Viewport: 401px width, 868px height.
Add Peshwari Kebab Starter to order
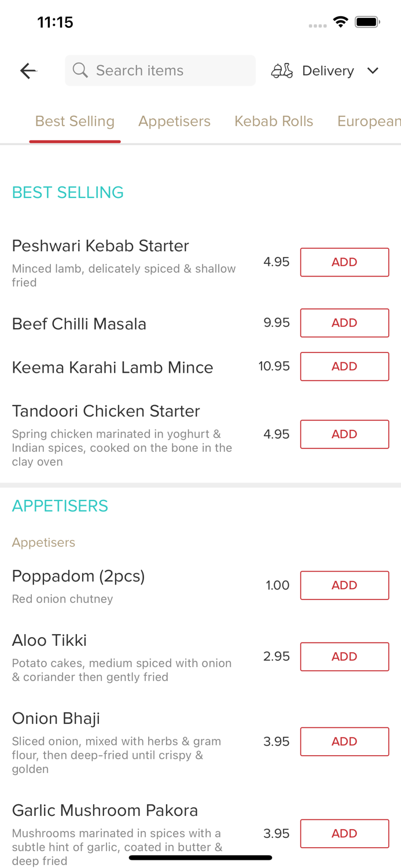coord(344,262)
